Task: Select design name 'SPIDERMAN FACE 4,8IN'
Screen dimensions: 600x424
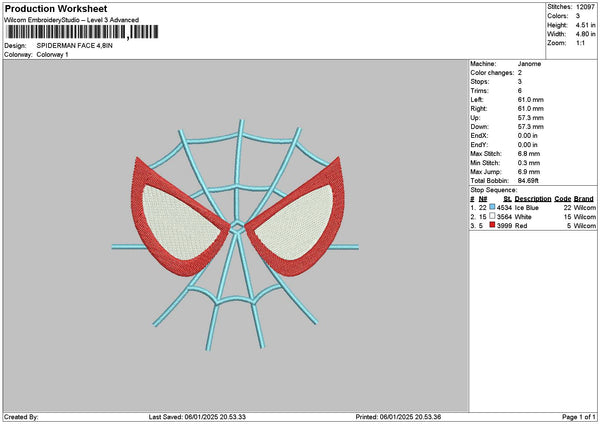Action: click(x=75, y=46)
